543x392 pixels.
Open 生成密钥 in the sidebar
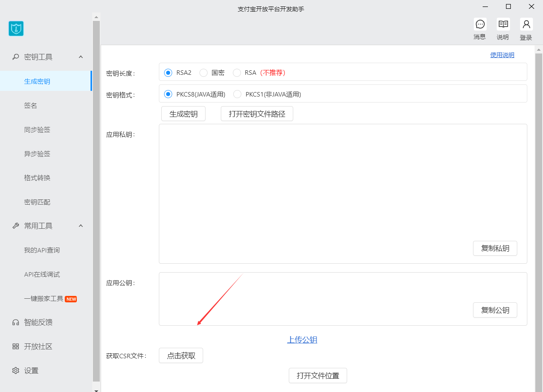click(x=46, y=81)
